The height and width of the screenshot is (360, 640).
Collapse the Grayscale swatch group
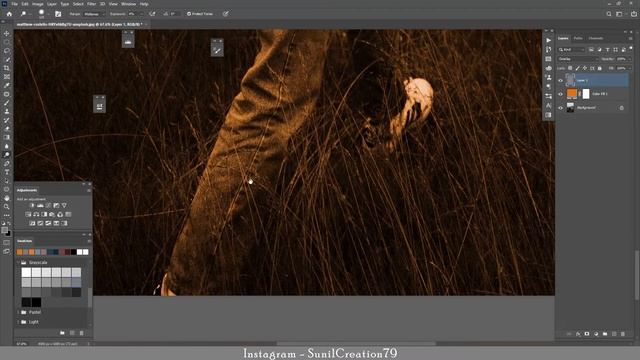pyautogui.click(x=18, y=262)
